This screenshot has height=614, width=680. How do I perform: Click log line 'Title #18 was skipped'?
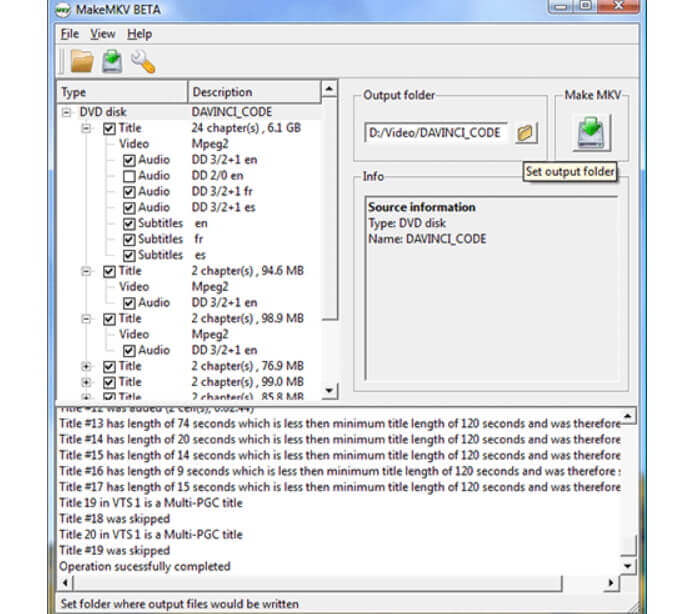coord(114,519)
